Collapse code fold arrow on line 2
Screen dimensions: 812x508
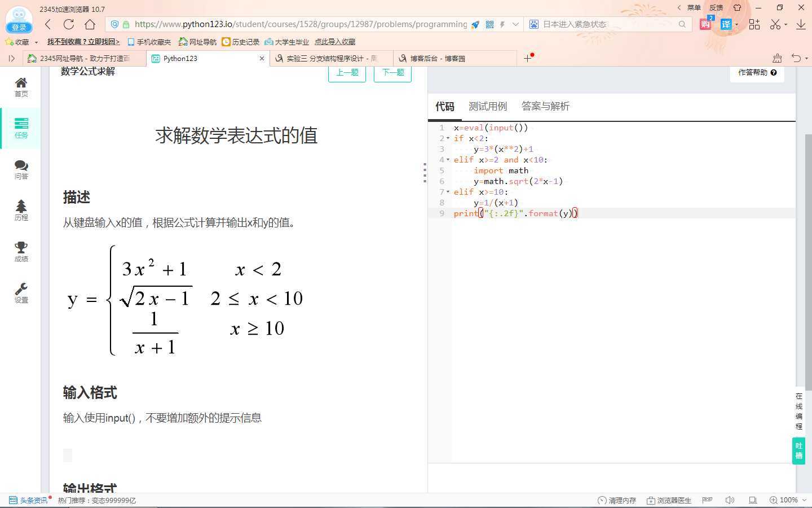pyautogui.click(x=448, y=138)
